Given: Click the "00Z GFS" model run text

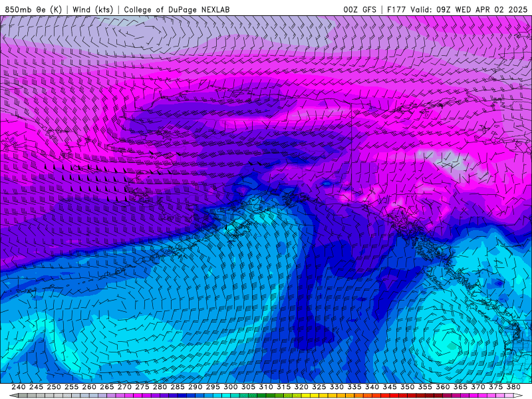Looking at the screenshot, I should pos(360,9).
